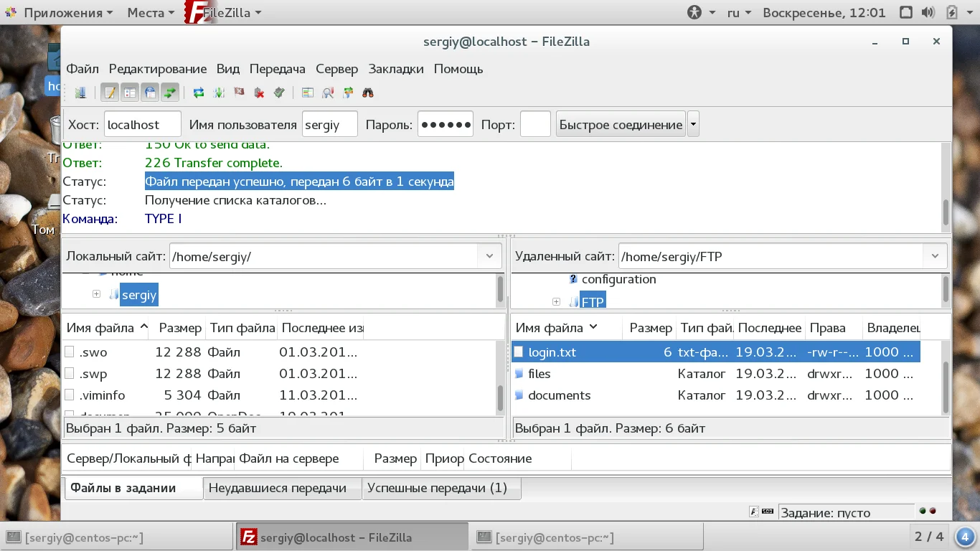Focus the Хост input field
The width and height of the screenshot is (980, 551).
tap(143, 124)
